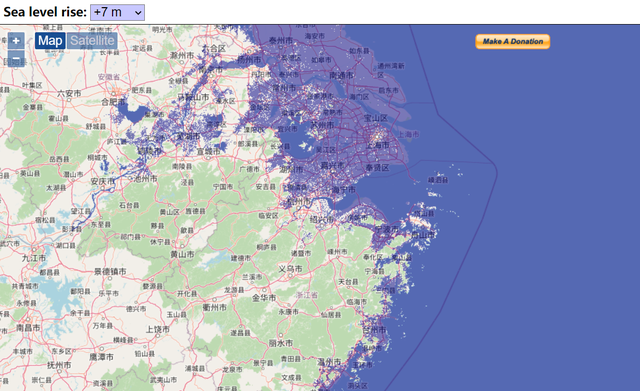Click the 台州市 city label

coord(374,329)
